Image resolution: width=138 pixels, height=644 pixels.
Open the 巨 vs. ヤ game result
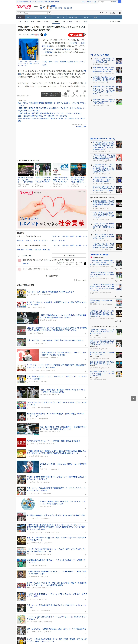click(20, 241)
